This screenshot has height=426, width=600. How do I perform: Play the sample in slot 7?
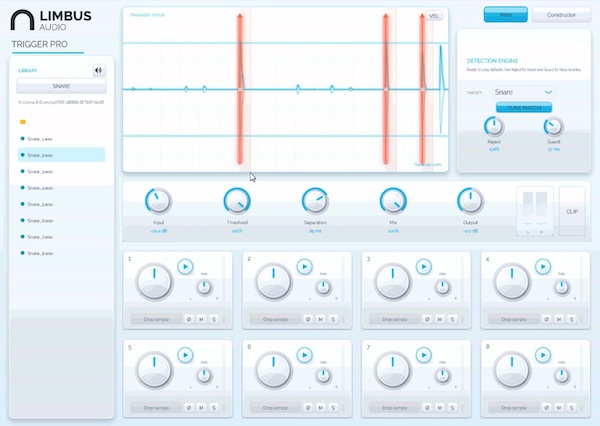click(x=424, y=355)
